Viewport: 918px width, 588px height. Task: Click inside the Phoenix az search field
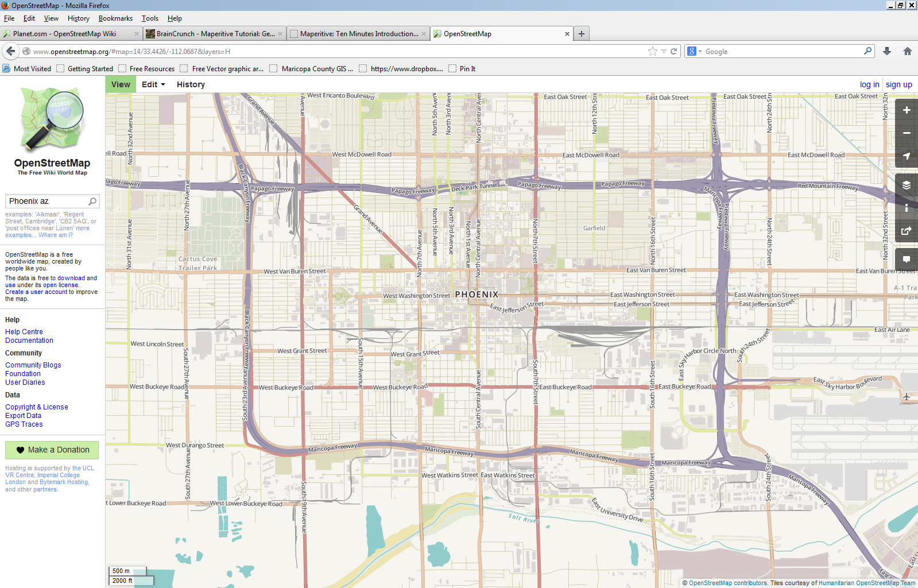click(46, 202)
